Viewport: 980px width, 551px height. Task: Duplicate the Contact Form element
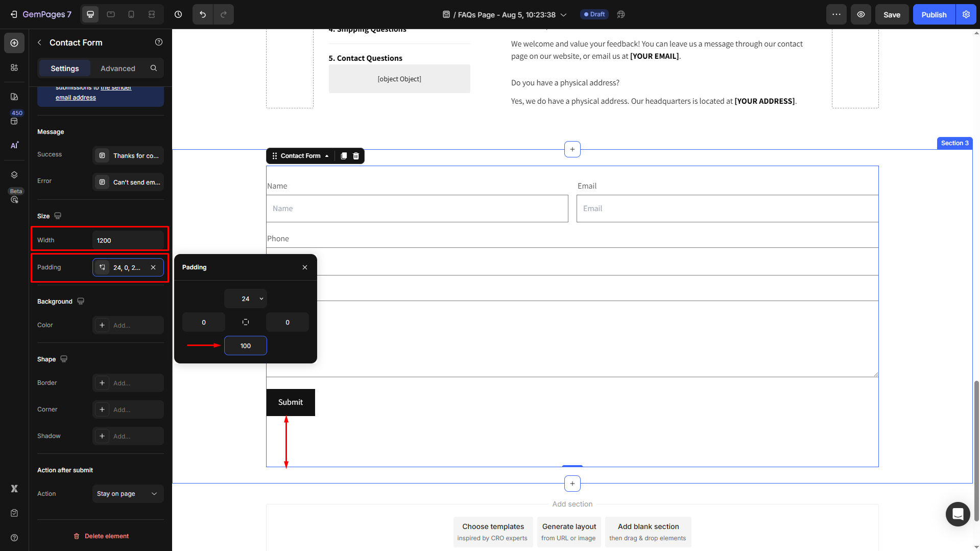point(344,156)
